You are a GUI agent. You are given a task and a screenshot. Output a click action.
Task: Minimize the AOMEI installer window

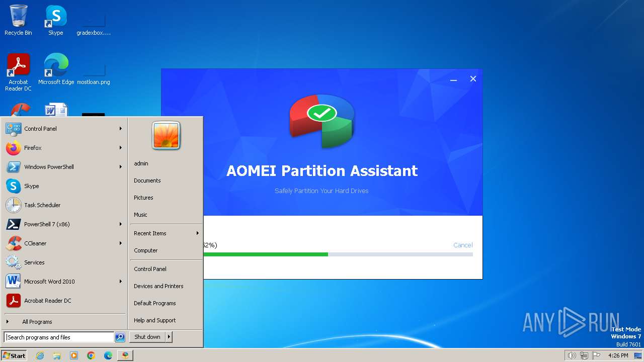click(x=453, y=79)
